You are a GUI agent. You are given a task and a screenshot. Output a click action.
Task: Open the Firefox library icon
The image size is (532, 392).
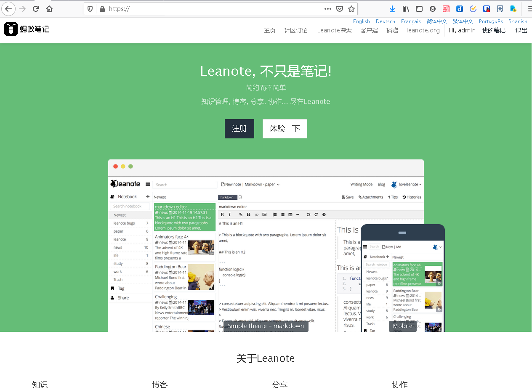pos(406,9)
